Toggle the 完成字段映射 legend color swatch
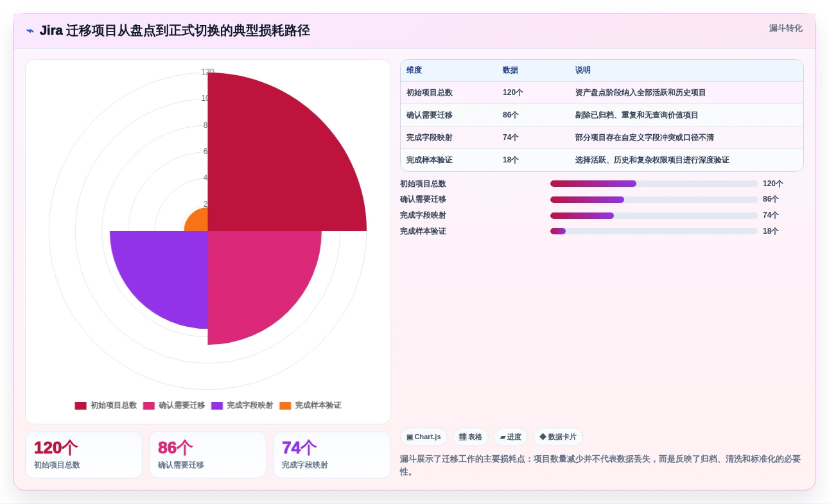This screenshot has width=829, height=504. click(x=217, y=406)
